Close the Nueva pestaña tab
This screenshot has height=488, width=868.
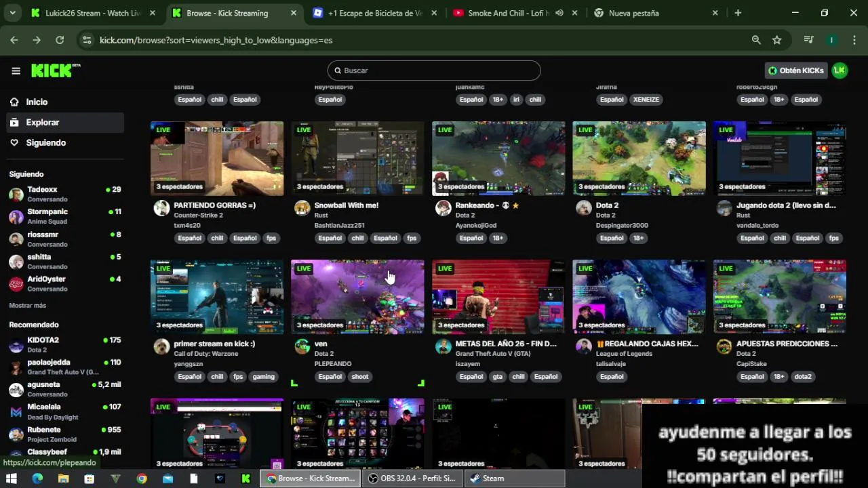[x=715, y=13]
